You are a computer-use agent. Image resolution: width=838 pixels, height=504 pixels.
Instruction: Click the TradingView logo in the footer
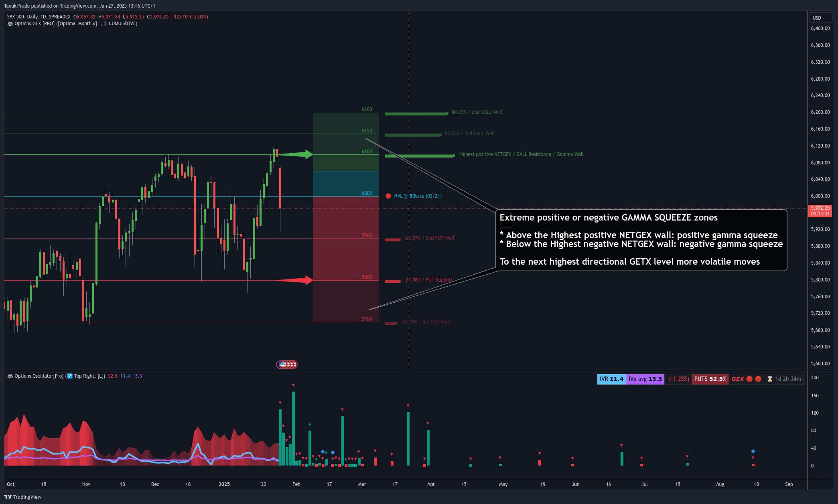coord(23,497)
